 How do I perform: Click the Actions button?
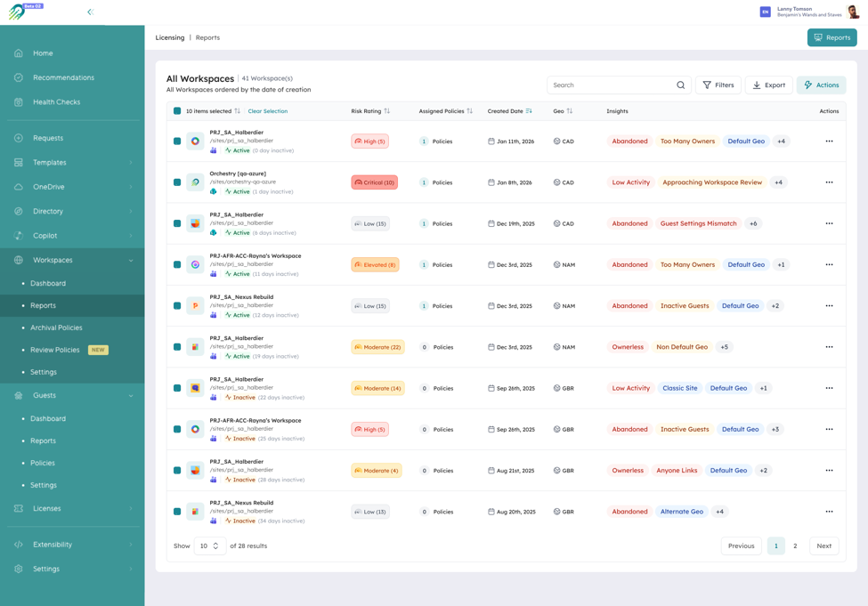click(x=821, y=85)
